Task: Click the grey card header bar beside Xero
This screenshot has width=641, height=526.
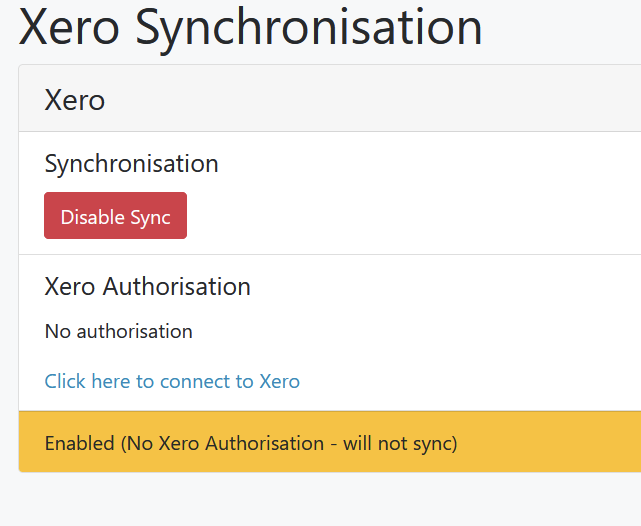Action: tap(368, 98)
